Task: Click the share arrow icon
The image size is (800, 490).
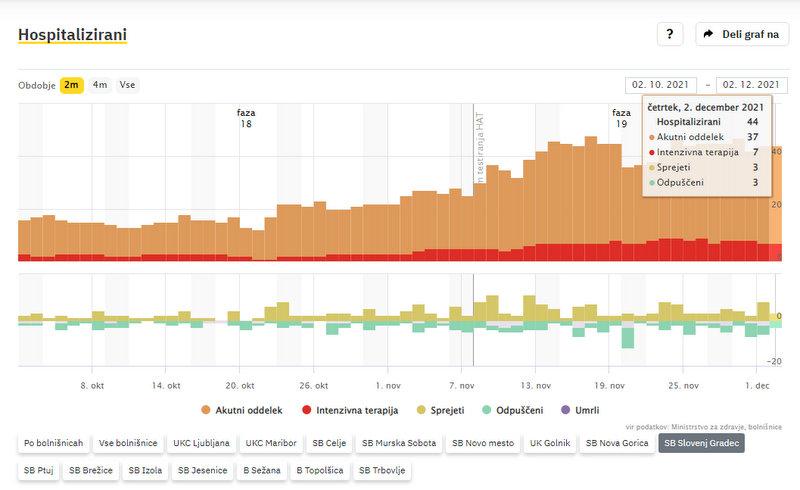Action: [709, 34]
